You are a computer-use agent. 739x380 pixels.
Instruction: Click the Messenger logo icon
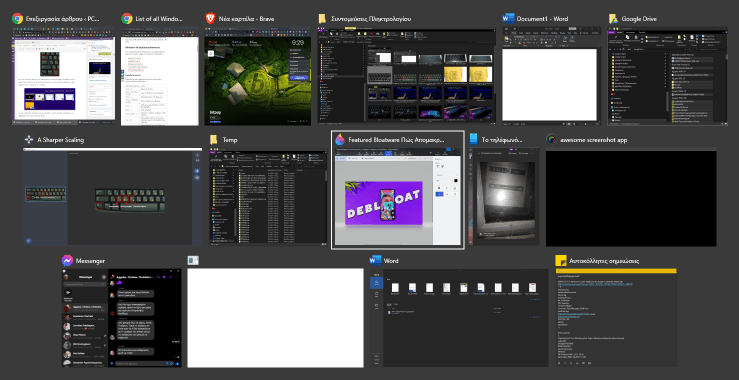click(67, 261)
